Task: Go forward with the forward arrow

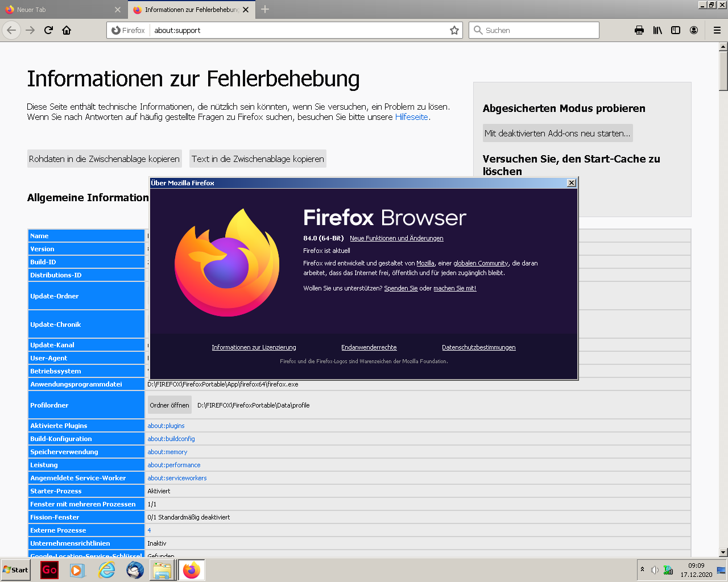Action: (30, 30)
